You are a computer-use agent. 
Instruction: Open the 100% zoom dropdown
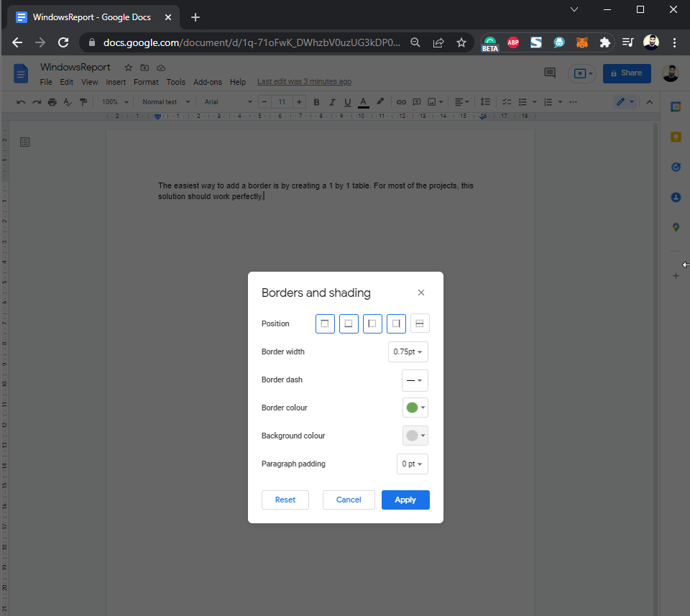pos(114,102)
